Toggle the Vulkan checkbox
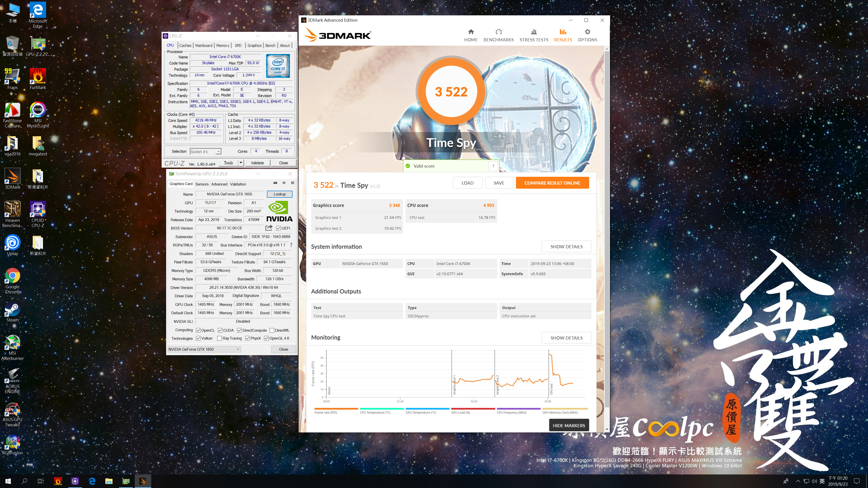The image size is (868, 488). (198, 338)
